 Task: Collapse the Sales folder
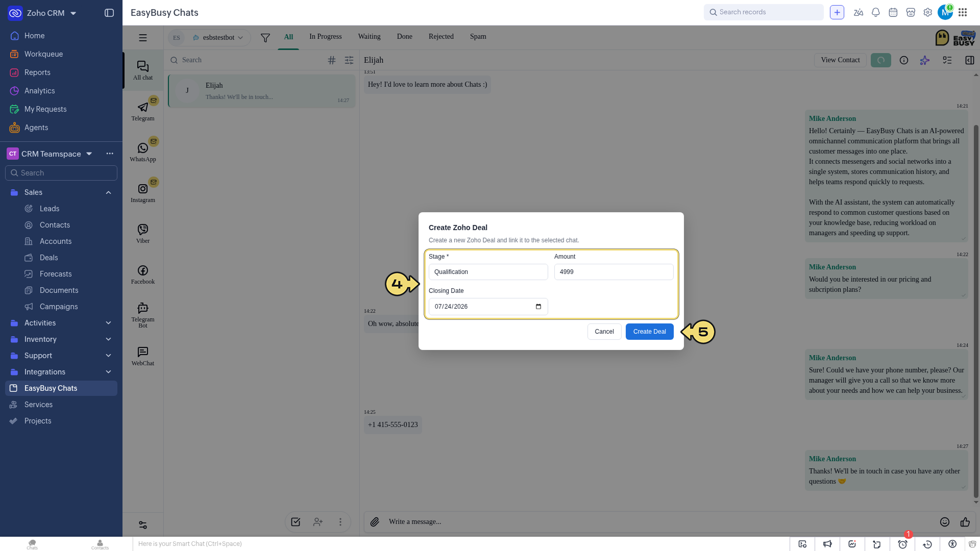point(109,192)
